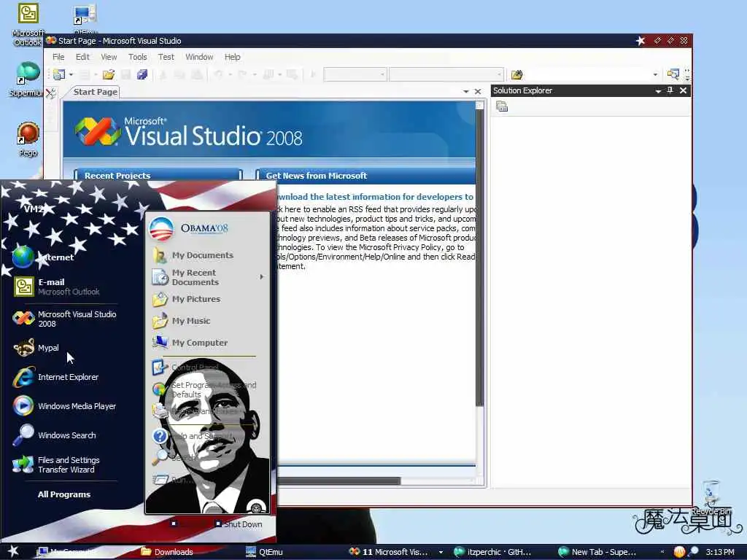Launch Mypal from the Start menu
747x560 pixels.
(36, 348)
